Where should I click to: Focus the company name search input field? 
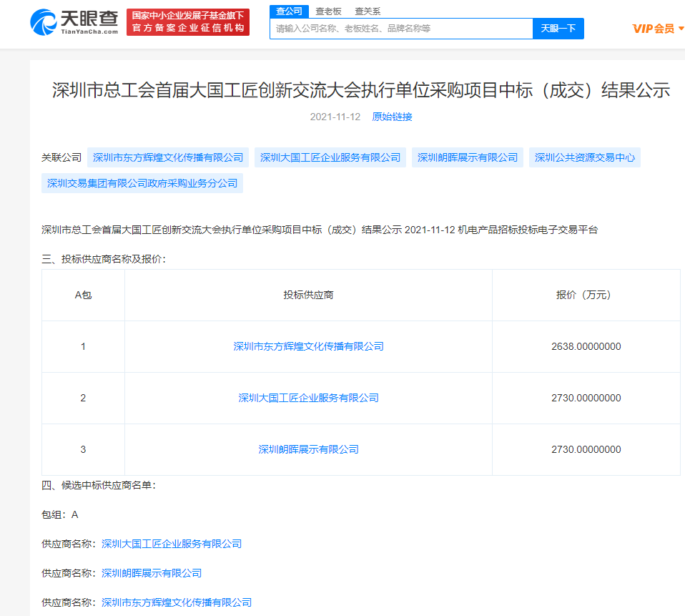[401, 29]
